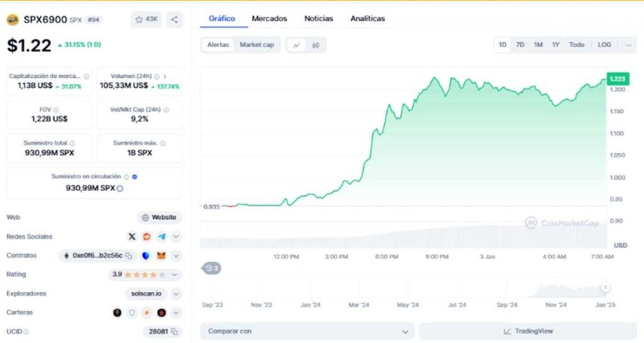
Task: Click the verified badge on circulating supply
Action: [135, 177]
